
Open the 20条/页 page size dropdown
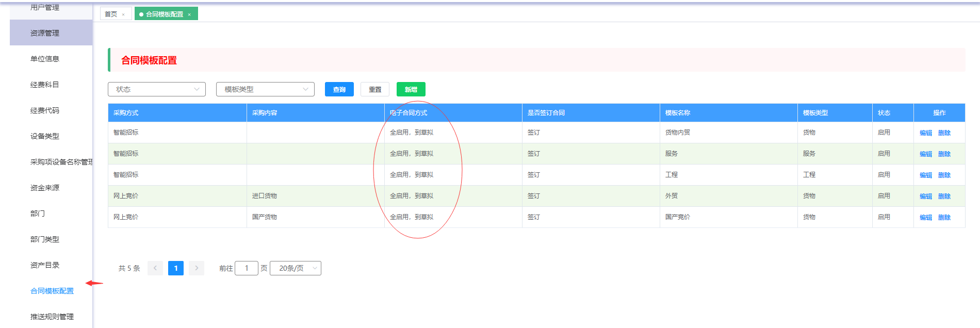coord(296,268)
